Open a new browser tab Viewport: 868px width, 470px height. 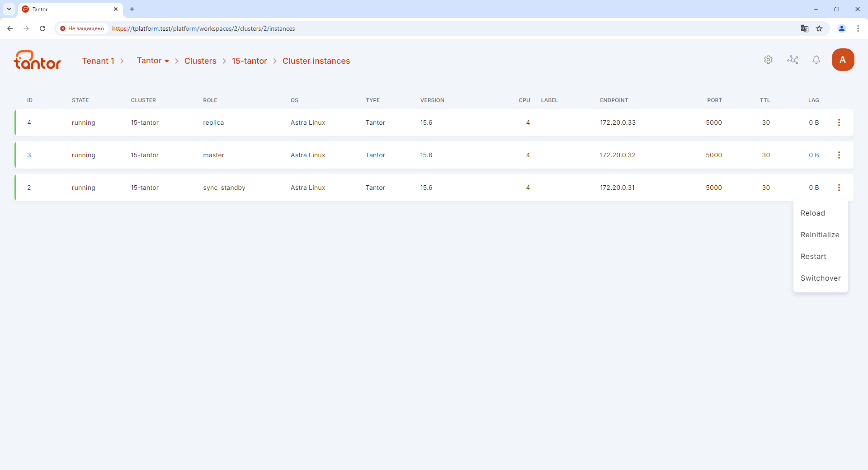tap(132, 9)
